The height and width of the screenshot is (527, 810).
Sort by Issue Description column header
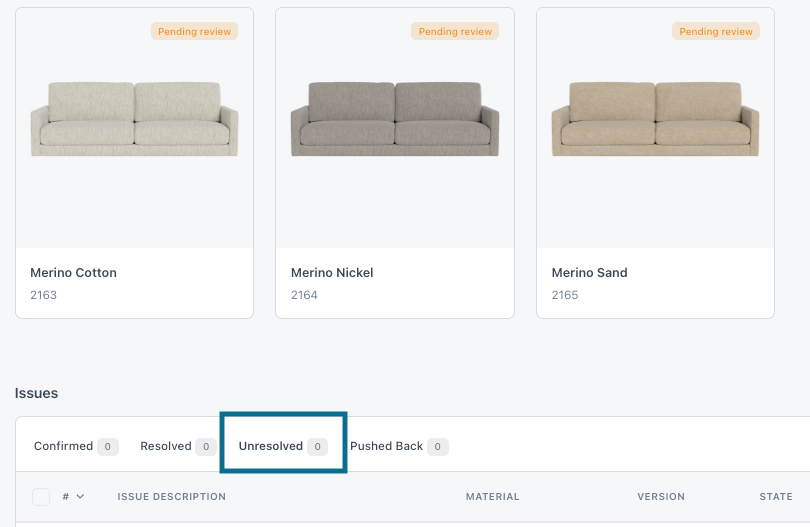point(172,497)
